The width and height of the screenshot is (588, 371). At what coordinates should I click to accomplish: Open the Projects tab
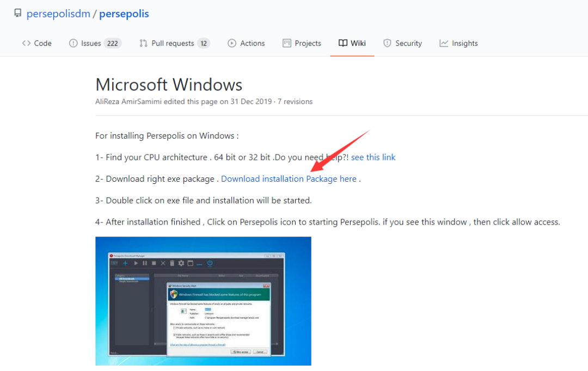302,43
